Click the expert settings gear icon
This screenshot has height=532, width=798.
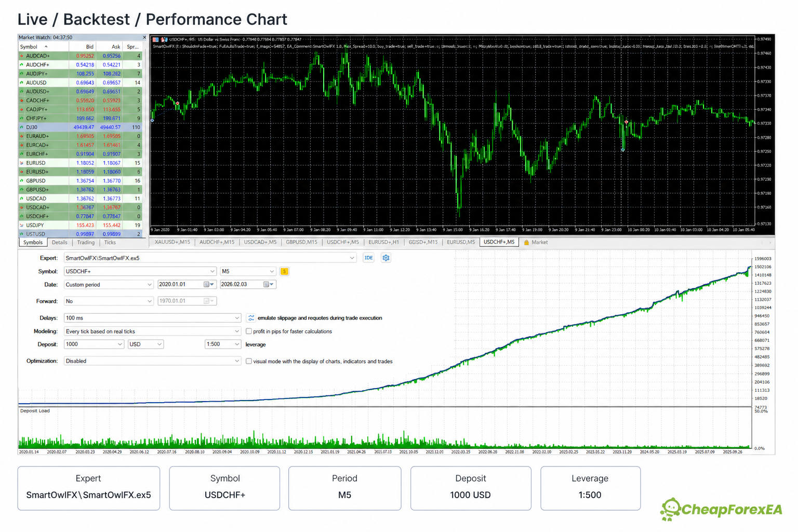[x=386, y=258]
